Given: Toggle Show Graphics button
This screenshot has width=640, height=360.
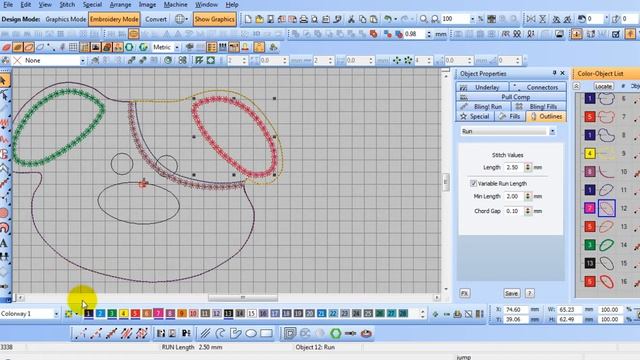Looking at the screenshot, I should (215, 19).
